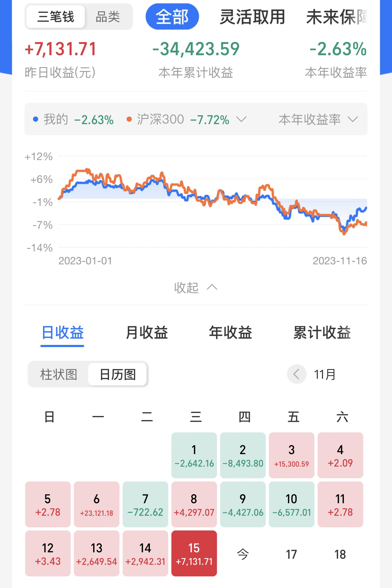Select 日历图 calendar view

118,374
